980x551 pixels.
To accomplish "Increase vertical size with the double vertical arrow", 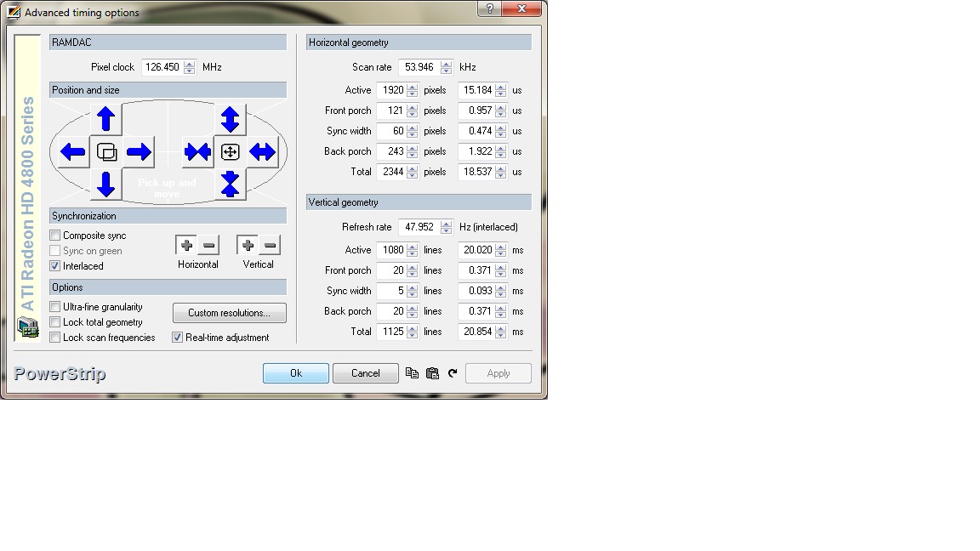I will pyautogui.click(x=230, y=119).
